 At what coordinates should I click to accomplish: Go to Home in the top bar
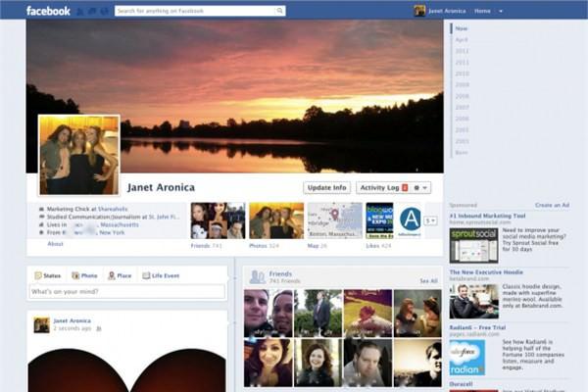click(x=482, y=11)
